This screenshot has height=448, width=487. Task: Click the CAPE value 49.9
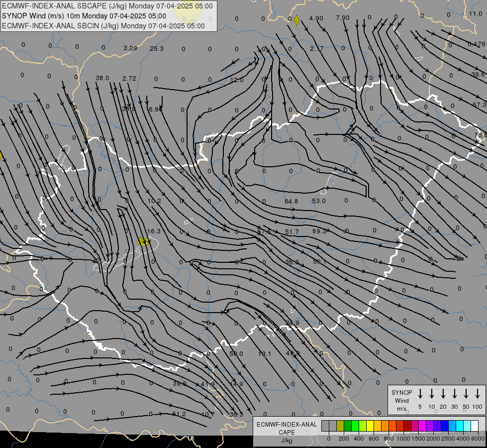click(292, 353)
